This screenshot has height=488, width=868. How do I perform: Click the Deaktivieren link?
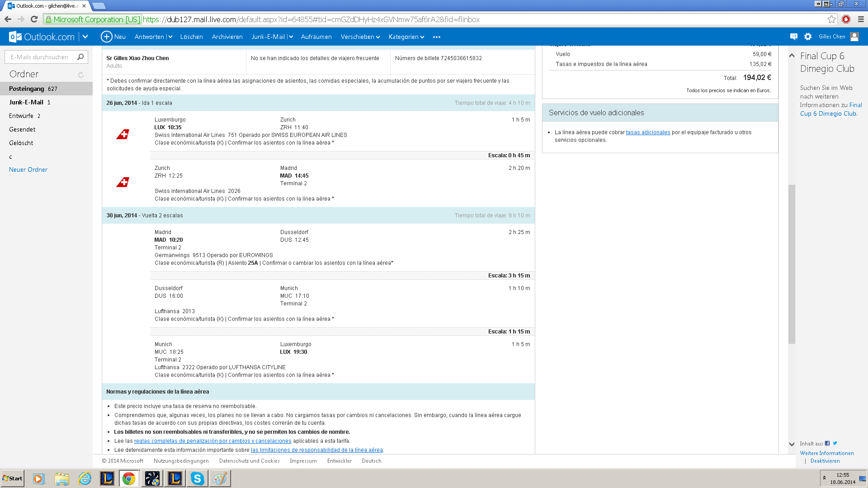(825, 461)
